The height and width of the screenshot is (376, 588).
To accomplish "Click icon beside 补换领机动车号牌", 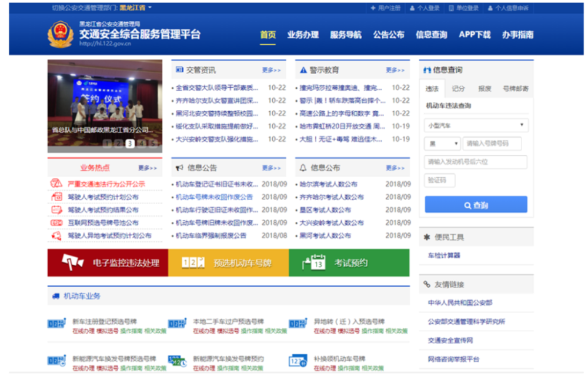I will click(x=298, y=361).
